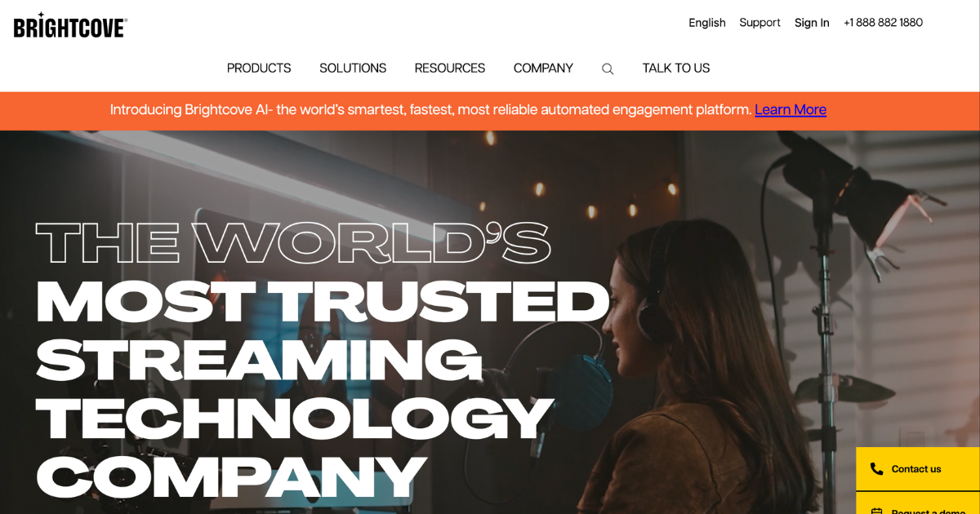
Task: Click the outlined THE WORLD'S heading text
Action: (293, 242)
